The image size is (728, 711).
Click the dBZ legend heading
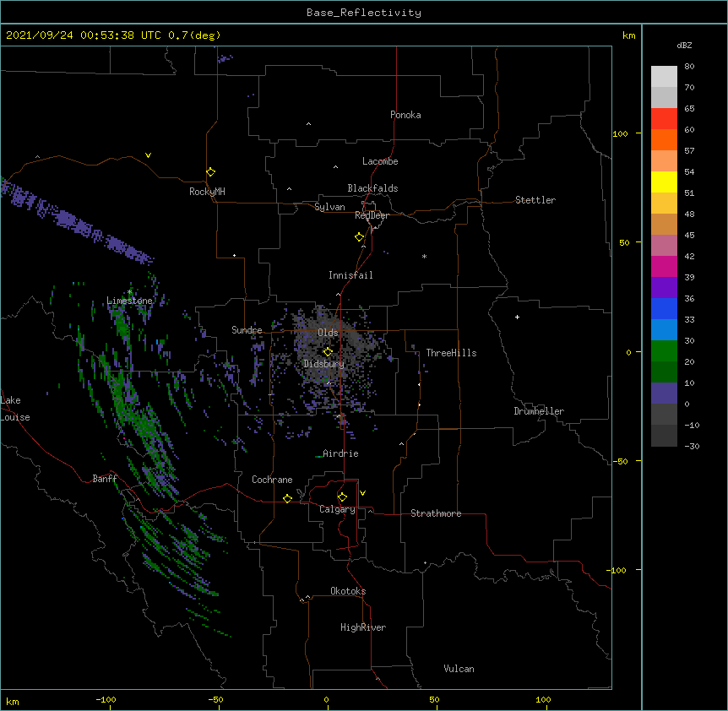[684, 45]
